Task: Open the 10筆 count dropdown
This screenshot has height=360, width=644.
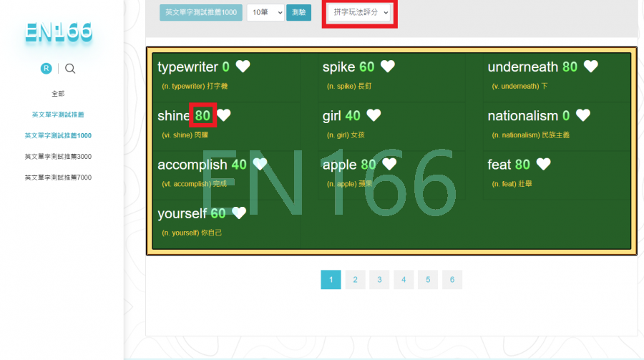Action: [265, 12]
